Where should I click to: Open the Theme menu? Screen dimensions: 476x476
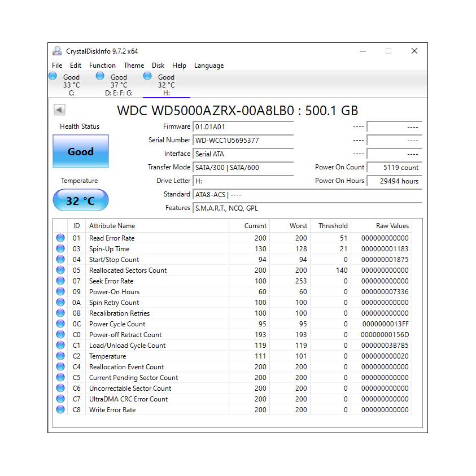(134, 65)
